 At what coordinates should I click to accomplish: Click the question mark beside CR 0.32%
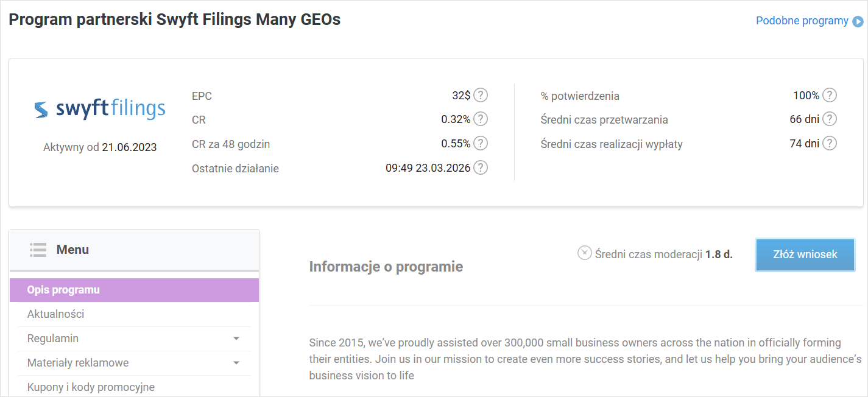481,119
